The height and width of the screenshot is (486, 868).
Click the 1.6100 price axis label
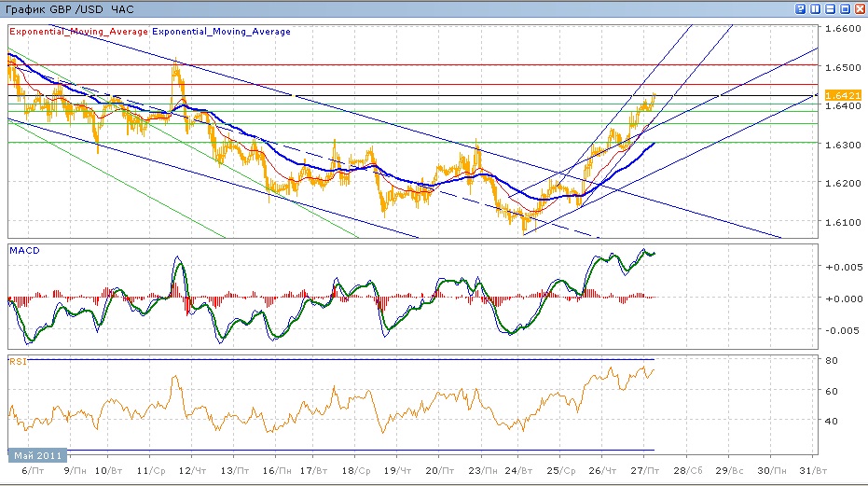[843, 222]
